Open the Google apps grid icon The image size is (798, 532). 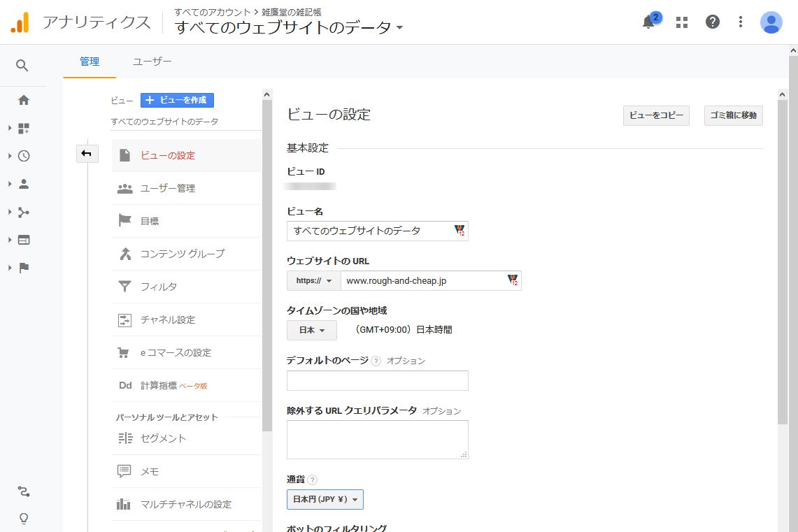[682, 22]
